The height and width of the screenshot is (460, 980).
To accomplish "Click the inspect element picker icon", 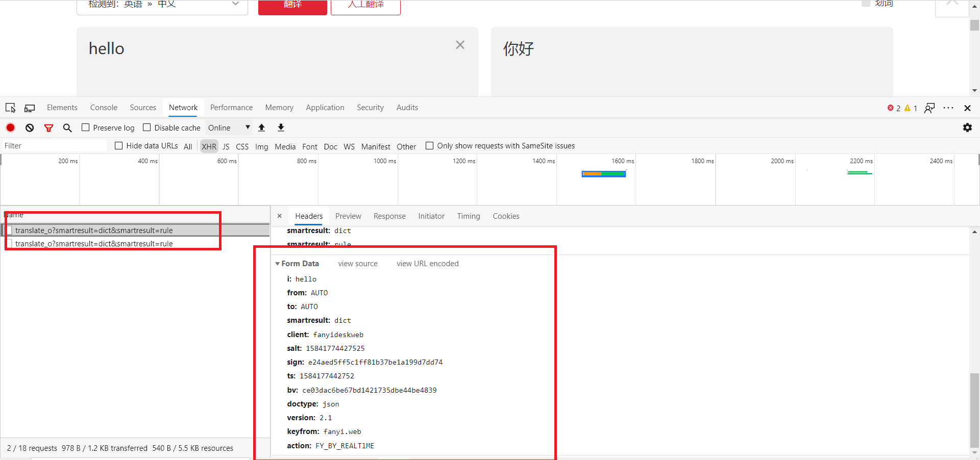I will [x=10, y=108].
